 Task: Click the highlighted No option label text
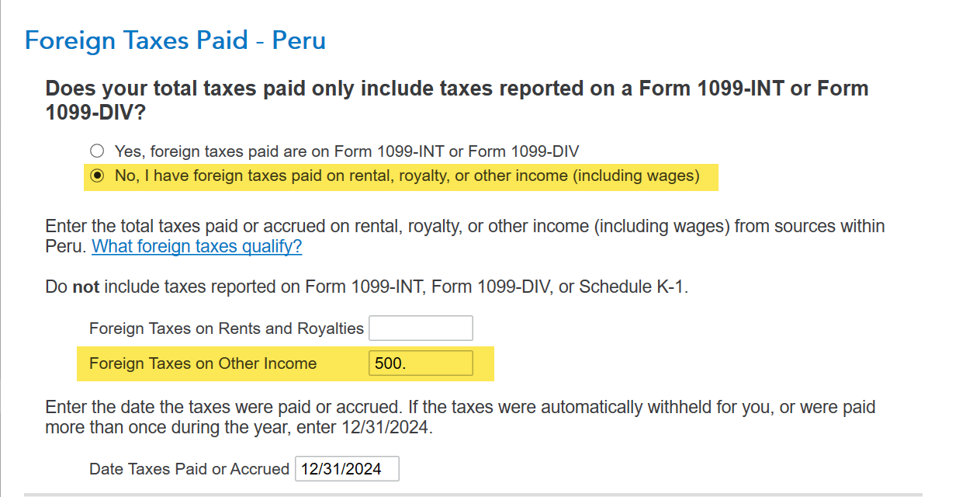(407, 176)
